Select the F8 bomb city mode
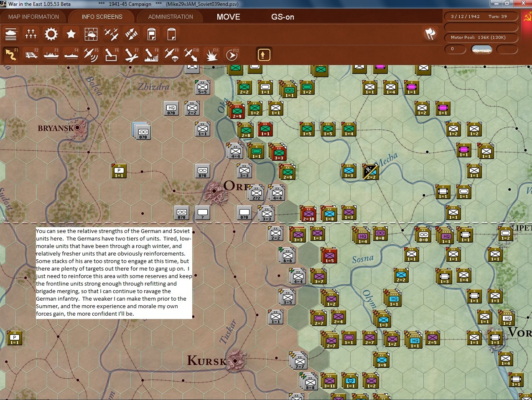Image resolution: width=532 pixels, height=400 pixels. pos(151,54)
